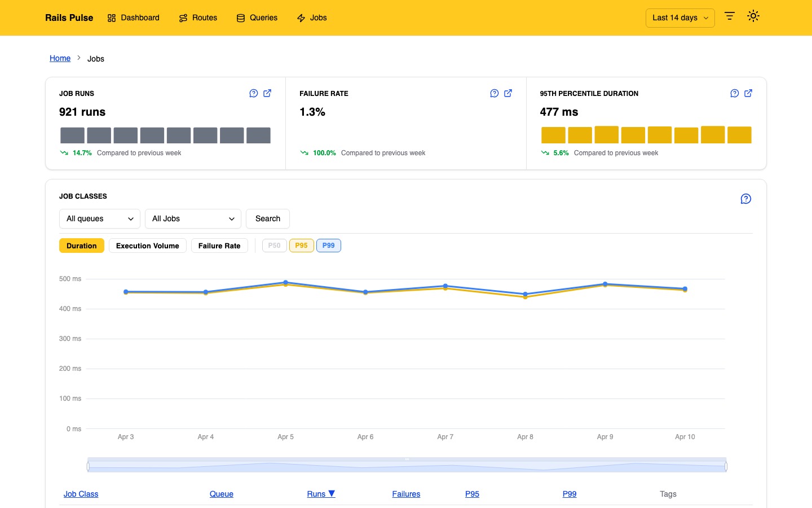Click the external link icon on Failure Rate card
The image size is (812, 508).
point(508,93)
